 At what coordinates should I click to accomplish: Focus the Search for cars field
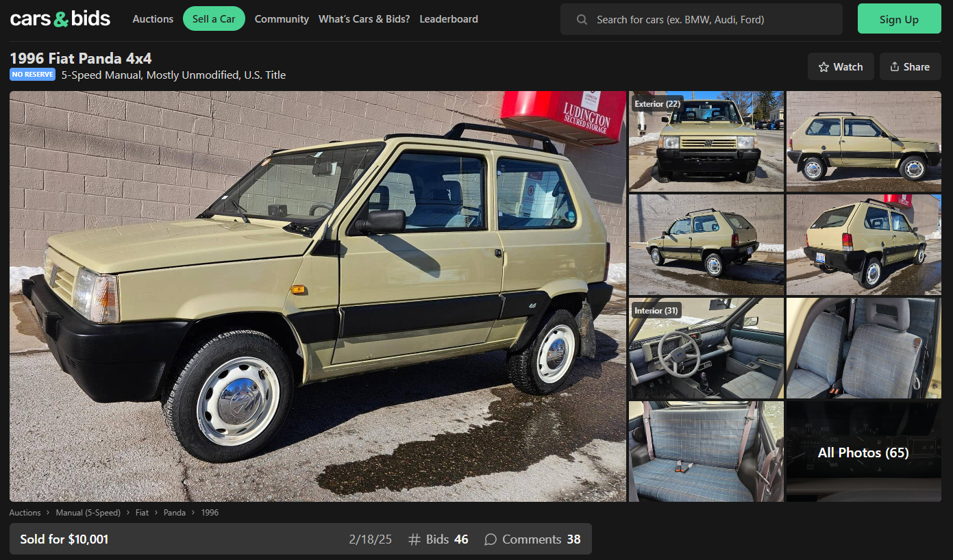[702, 19]
